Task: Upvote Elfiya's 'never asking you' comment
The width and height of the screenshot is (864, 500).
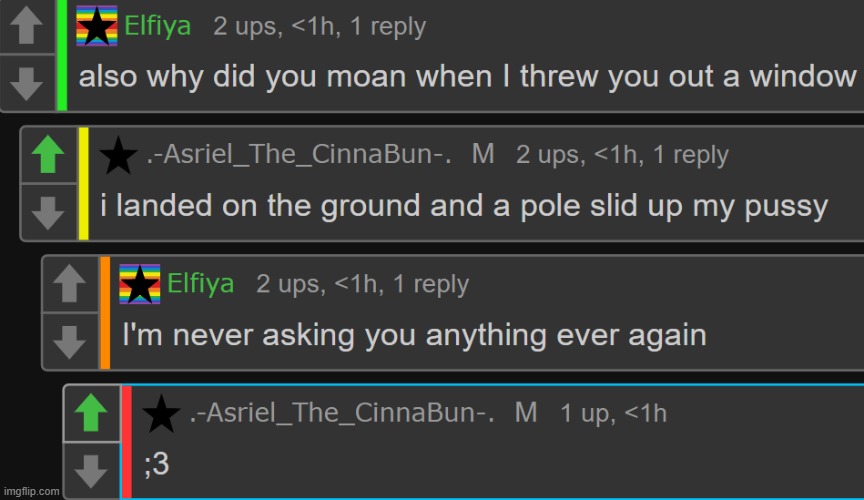Action: (x=69, y=283)
